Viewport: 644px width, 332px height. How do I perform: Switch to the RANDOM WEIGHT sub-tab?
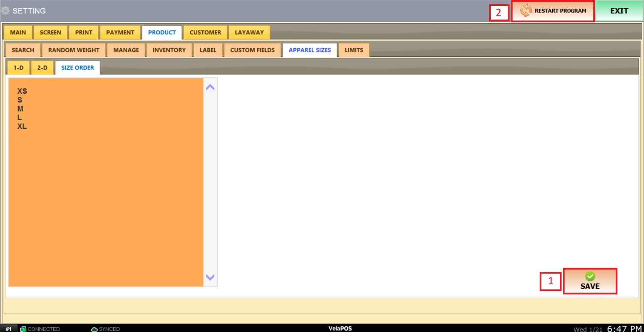[x=74, y=50]
